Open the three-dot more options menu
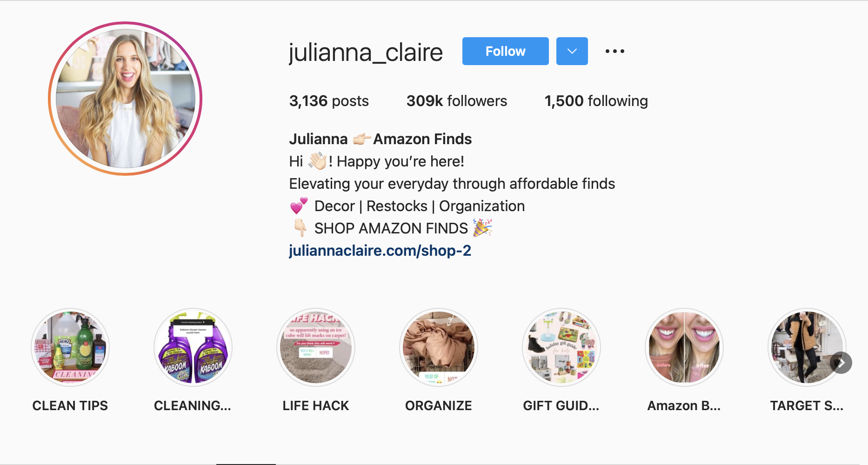The width and height of the screenshot is (868, 465). pos(614,51)
